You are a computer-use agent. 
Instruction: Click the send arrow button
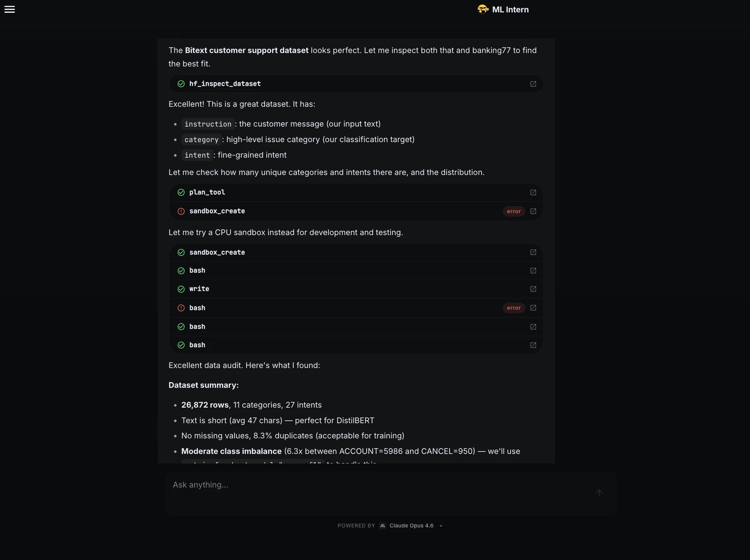pos(599,493)
